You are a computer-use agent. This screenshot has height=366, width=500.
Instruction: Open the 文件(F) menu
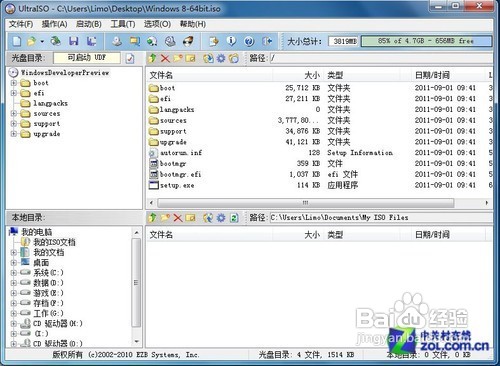pos(21,24)
